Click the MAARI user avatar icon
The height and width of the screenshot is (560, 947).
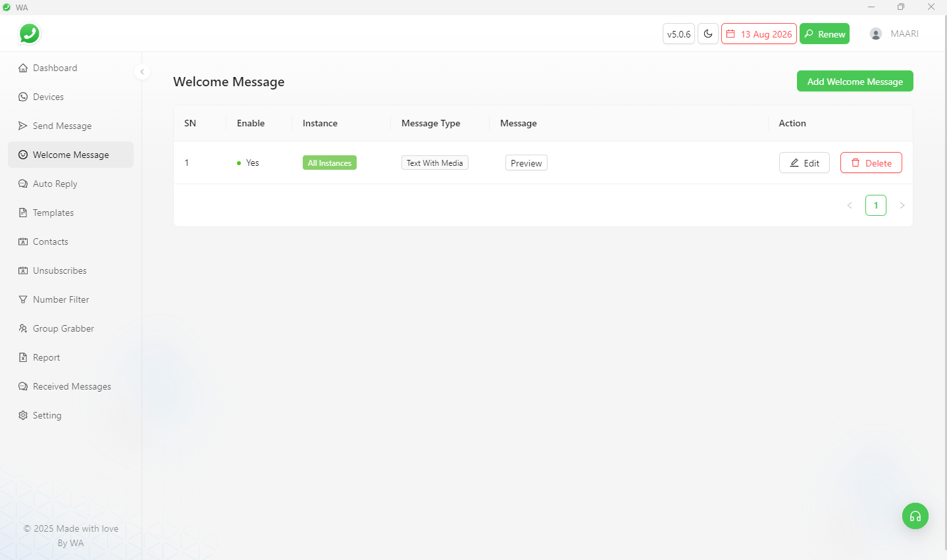(875, 34)
